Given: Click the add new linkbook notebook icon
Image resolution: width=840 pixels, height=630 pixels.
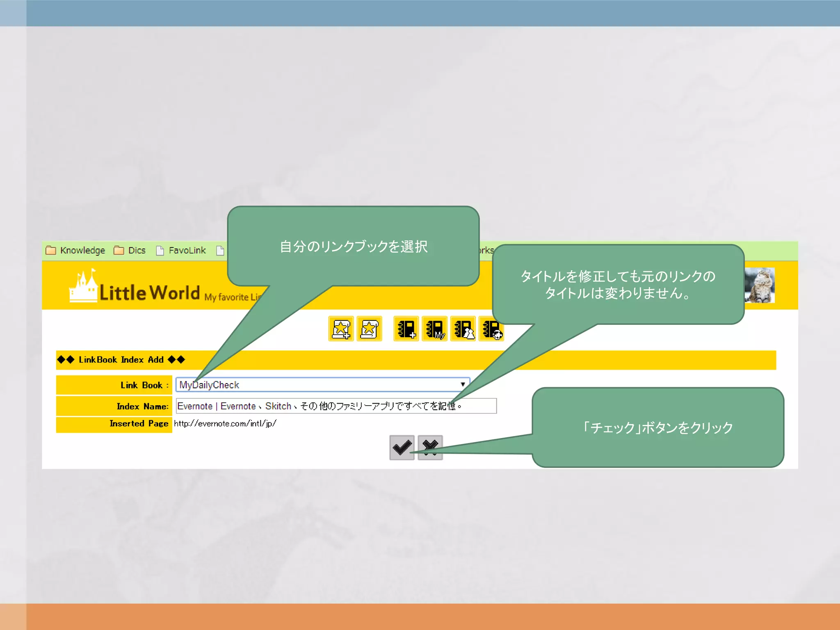Looking at the screenshot, I should click(406, 329).
